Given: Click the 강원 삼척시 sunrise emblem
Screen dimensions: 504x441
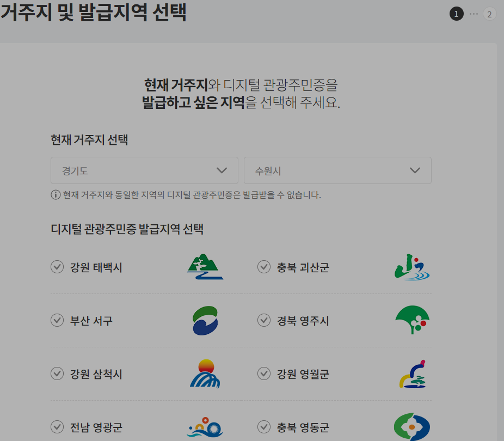Looking at the screenshot, I should pyautogui.click(x=205, y=373).
